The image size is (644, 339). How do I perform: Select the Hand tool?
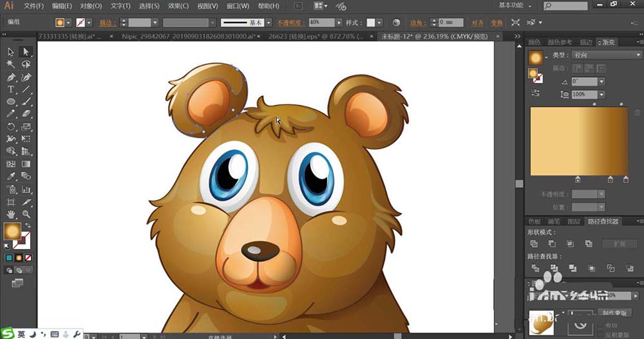[x=11, y=214]
